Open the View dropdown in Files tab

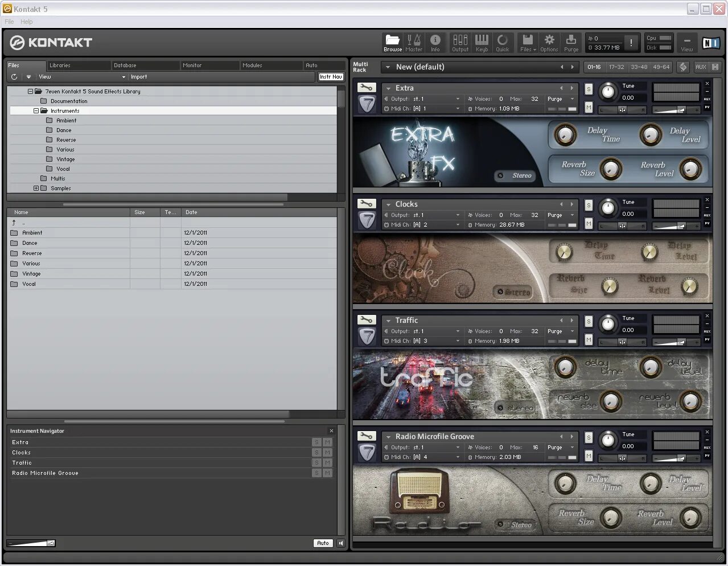click(x=81, y=77)
